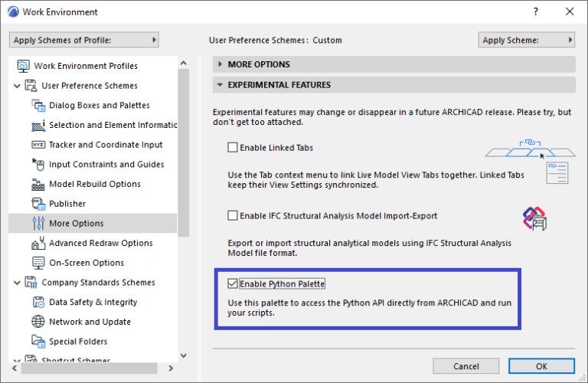Click the Model Rebuild Options icon
Screen dimensions: 588x383
[38, 185]
